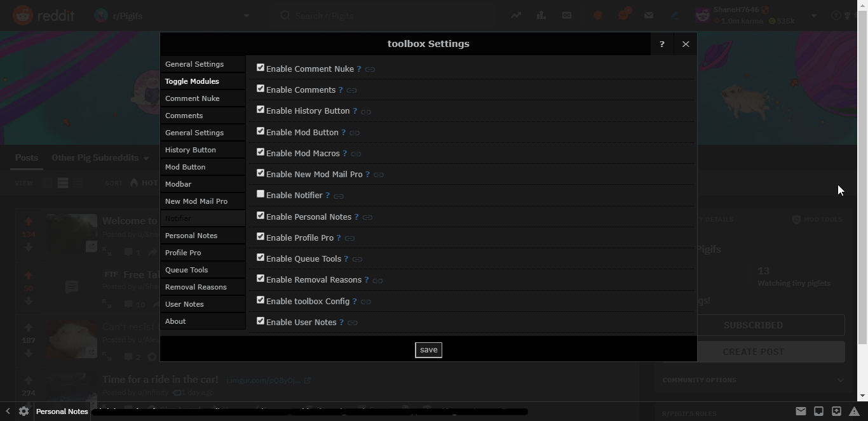Open the ShaneH7646 account dropdown
Image resolution: width=868 pixels, height=421 pixels.
click(813, 15)
